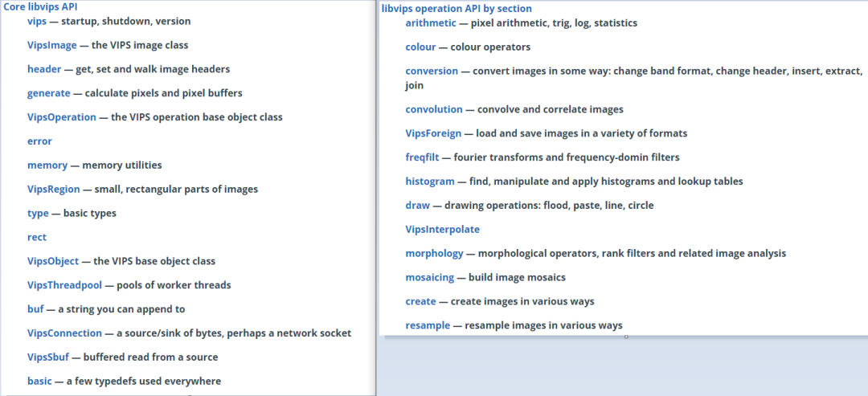Viewport: 868px width, 396px height.
Task: Open the error link
Action: pyautogui.click(x=39, y=141)
